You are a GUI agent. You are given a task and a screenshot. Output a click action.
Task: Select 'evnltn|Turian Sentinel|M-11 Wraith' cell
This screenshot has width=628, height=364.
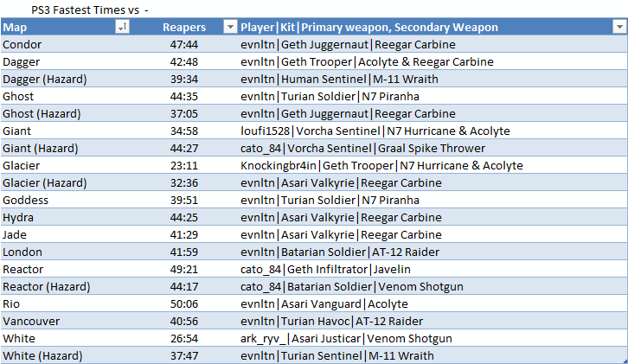tap(433, 355)
